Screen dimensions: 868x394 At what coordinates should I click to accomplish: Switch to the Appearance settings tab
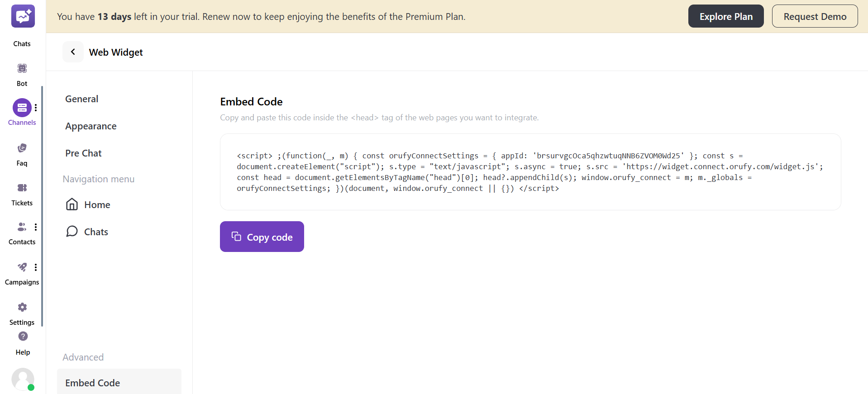(91, 126)
